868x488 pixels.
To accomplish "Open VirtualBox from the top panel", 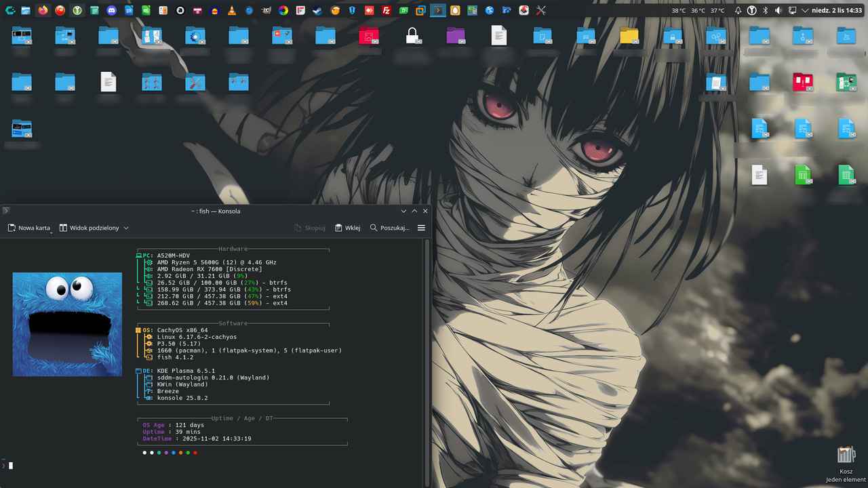I will 421,11.
